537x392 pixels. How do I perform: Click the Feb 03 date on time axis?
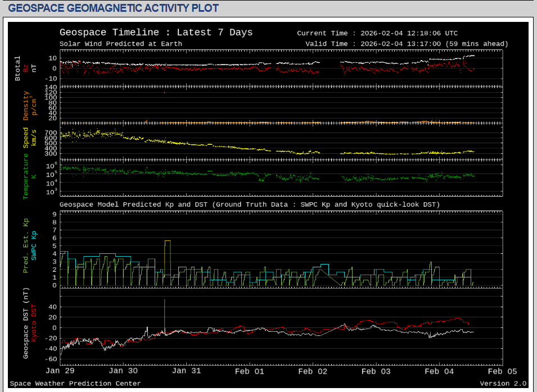376,371
